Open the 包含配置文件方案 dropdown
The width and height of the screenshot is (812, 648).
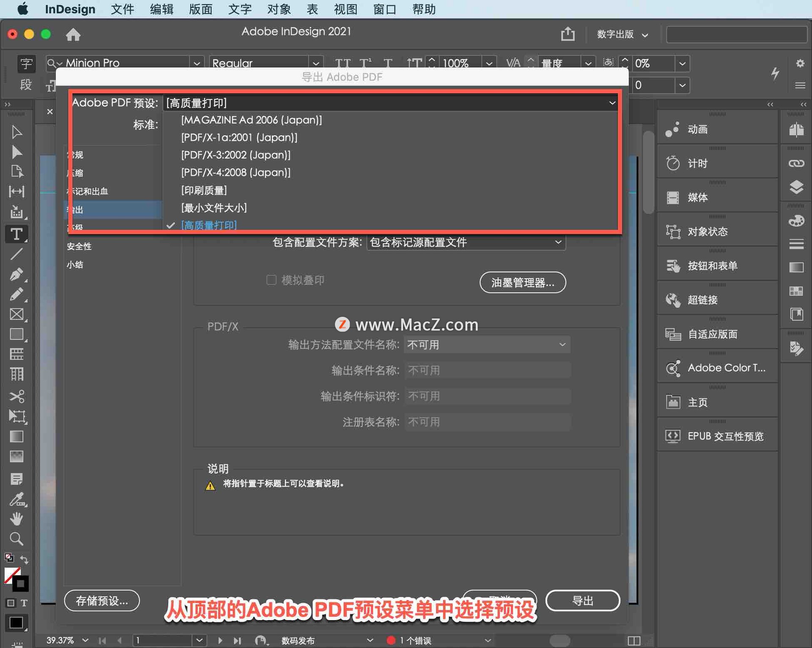coord(466,242)
